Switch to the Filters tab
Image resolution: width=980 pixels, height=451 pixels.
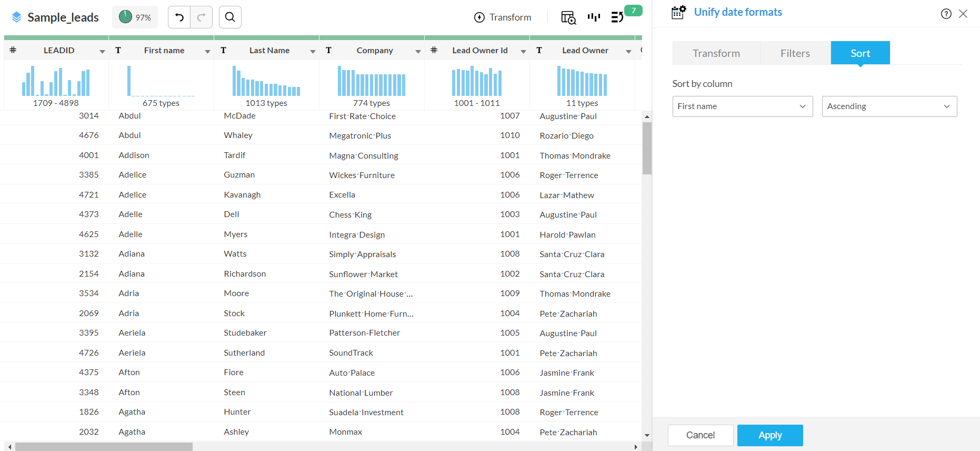pyautogui.click(x=795, y=53)
